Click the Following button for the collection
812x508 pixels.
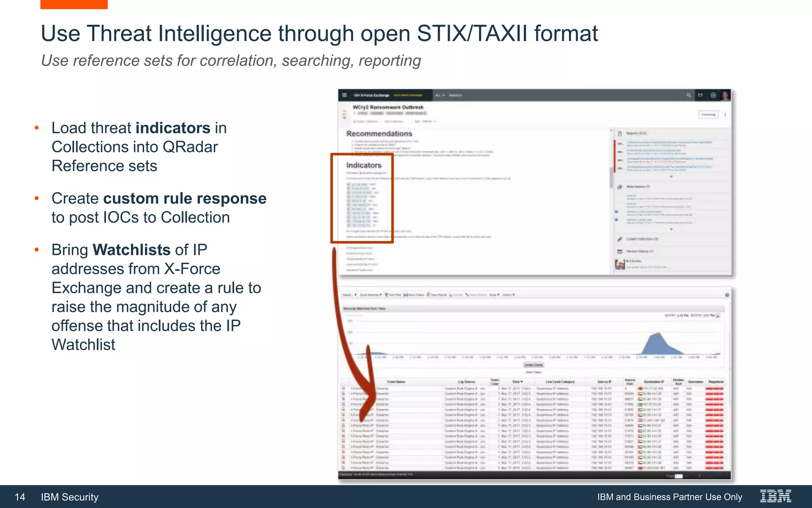click(708, 114)
